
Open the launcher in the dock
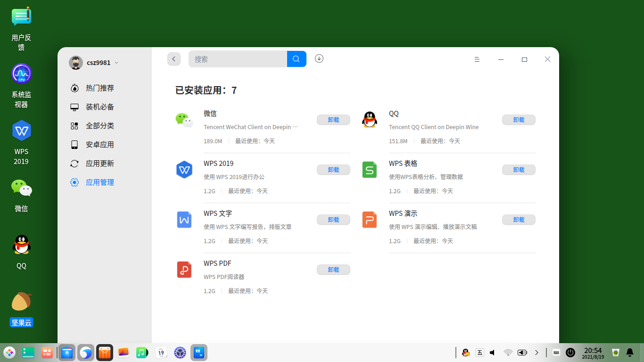tap(9, 353)
